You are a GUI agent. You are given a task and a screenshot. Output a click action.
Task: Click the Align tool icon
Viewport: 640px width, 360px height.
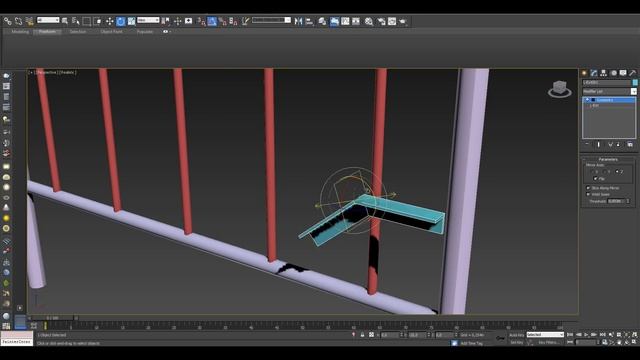(x=309, y=21)
